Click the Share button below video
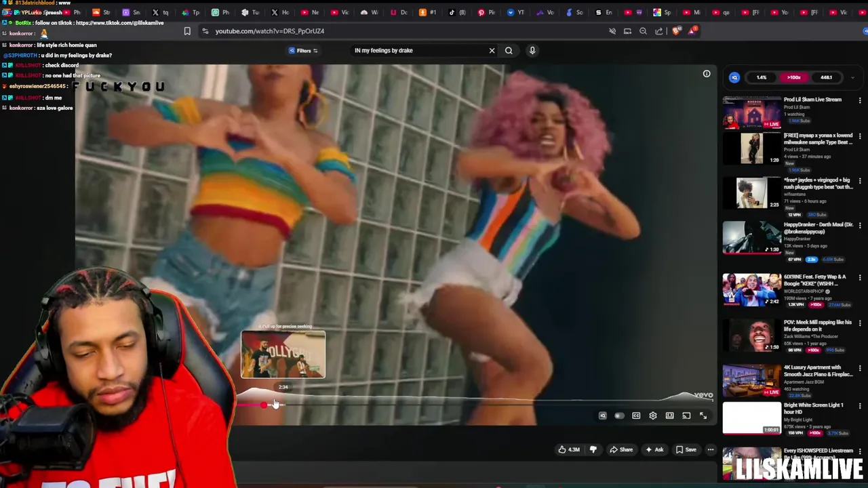This screenshot has height=488, width=868. pyautogui.click(x=621, y=449)
